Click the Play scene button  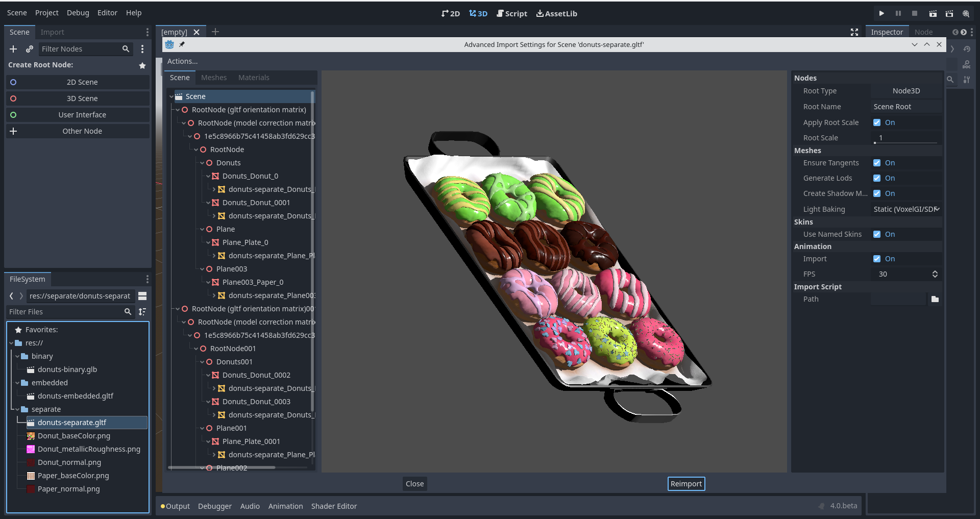[x=881, y=13]
